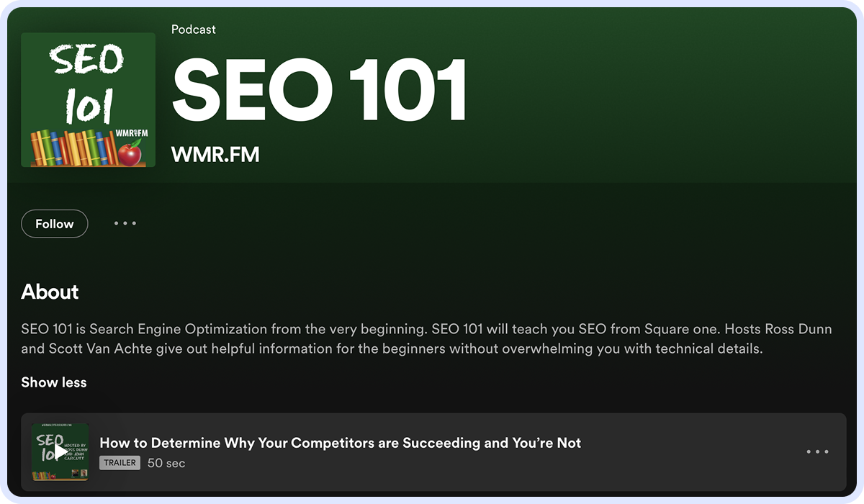Click the large SEO 101 podcast cover art
Image resolution: width=864 pixels, height=504 pixels.
(88, 99)
